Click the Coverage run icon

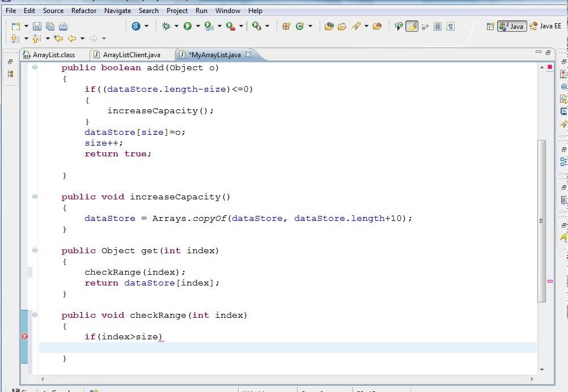(209, 26)
